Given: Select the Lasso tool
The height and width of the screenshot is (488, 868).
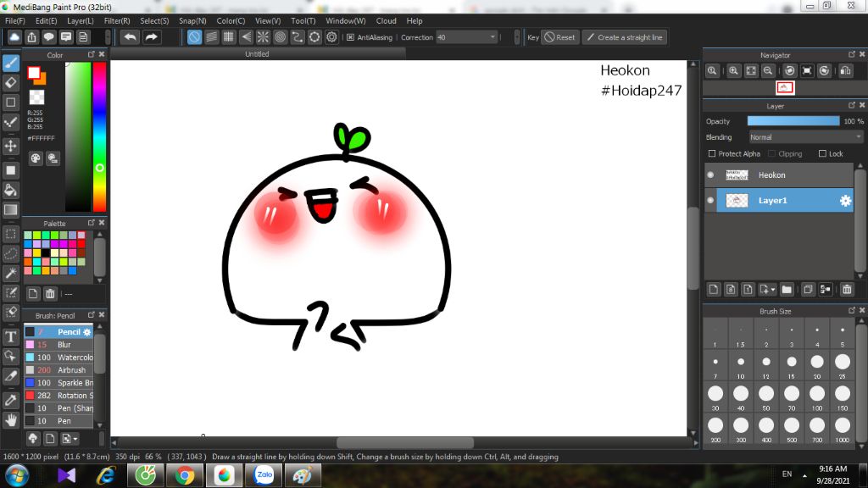Looking at the screenshot, I should (10, 253).
